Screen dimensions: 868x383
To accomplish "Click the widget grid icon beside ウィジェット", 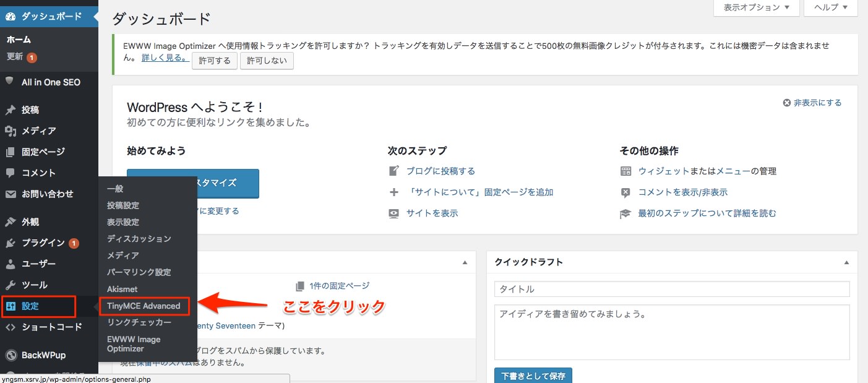I will pos(625,171).
